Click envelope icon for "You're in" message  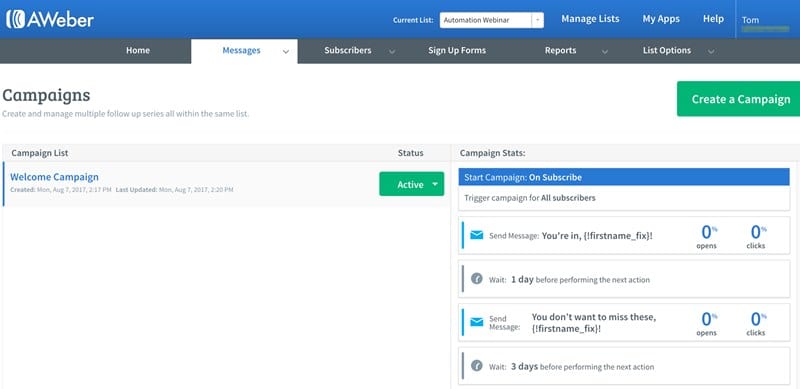coord(477,235)
